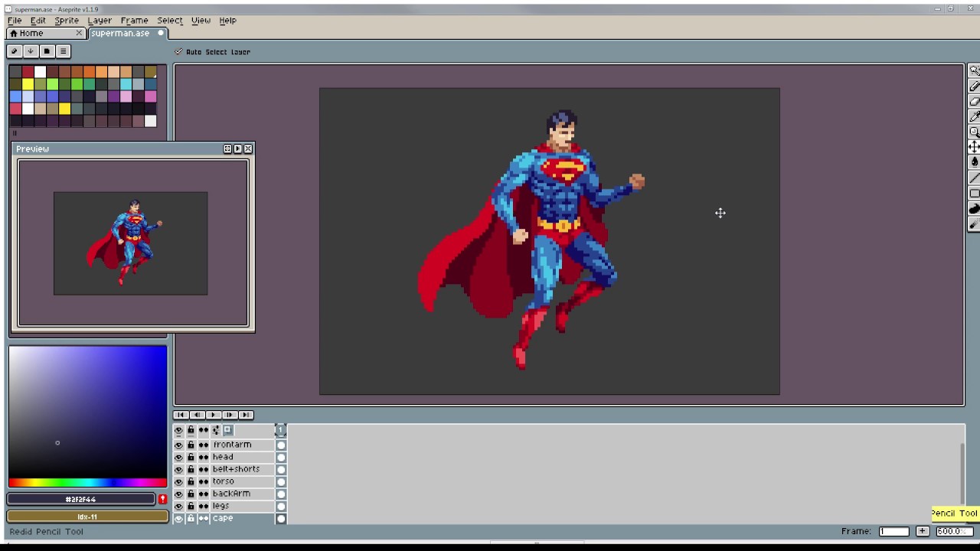This screenshot has height=551, width=980.
Task: Toggle all layers visibility in the timeline header
Action: pos(178,430)
